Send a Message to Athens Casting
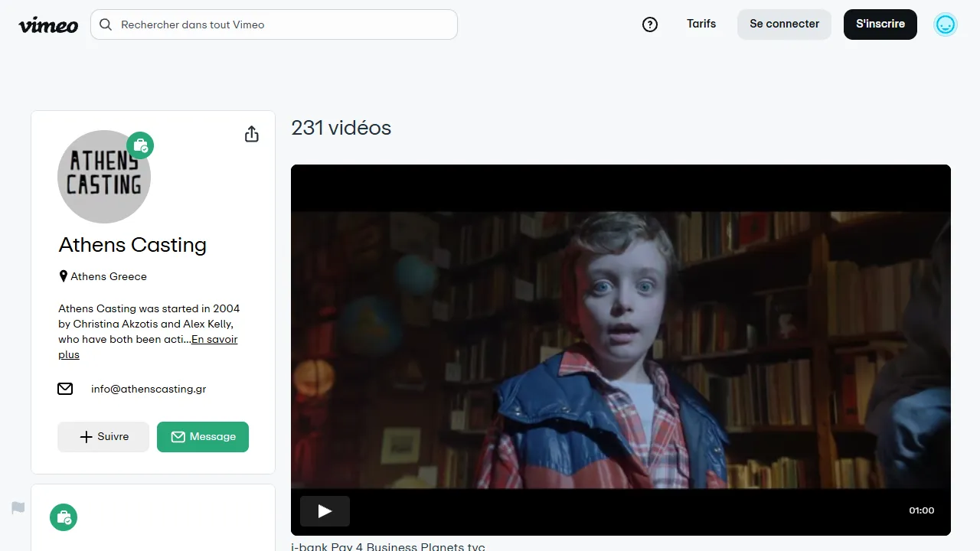This screenshot has height=551, width=980. (203, 437)
